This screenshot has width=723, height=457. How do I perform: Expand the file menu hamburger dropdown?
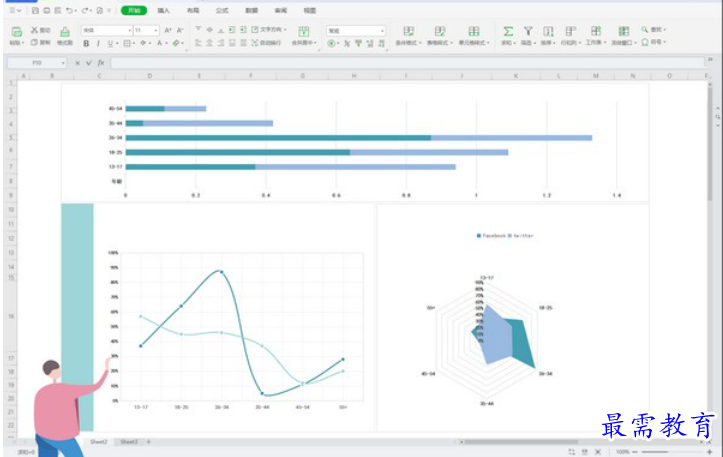(x=15, y=10)
